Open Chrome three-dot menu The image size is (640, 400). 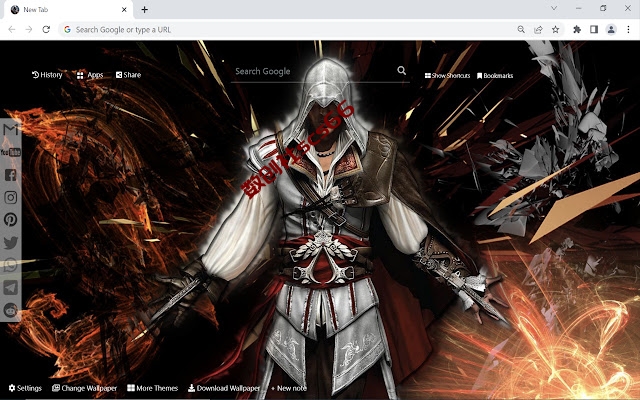(628, 29)
